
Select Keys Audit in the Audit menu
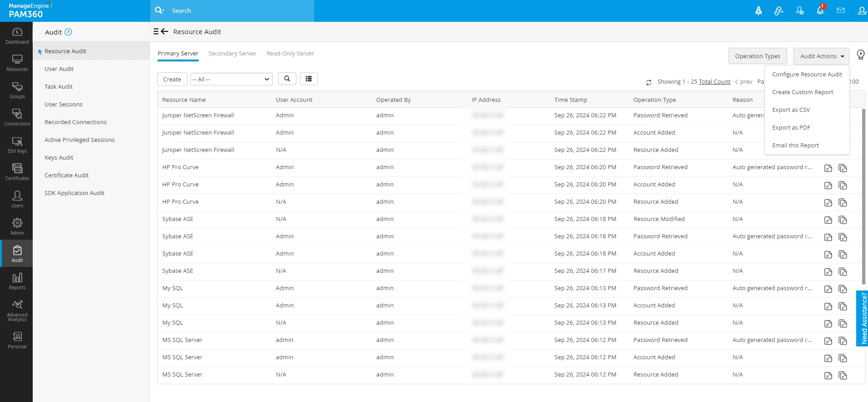(x=91, y=157)
